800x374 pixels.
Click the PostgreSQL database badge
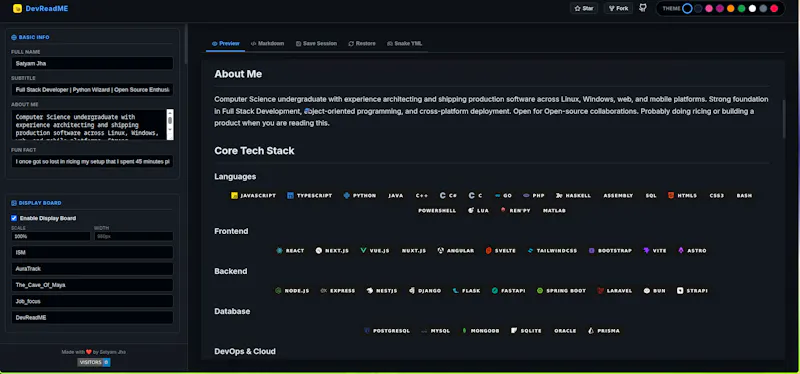point(387,331)
